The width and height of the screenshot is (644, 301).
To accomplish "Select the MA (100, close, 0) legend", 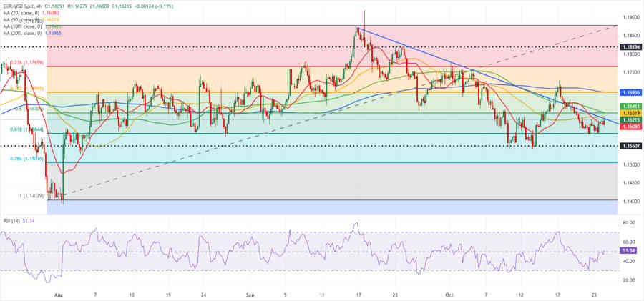I will click(21, 26).
